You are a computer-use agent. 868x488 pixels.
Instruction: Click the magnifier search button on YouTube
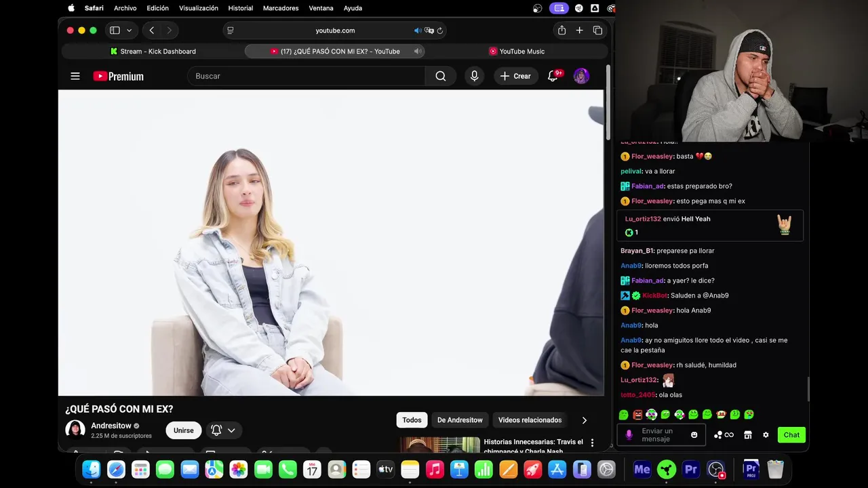[441, 76]
